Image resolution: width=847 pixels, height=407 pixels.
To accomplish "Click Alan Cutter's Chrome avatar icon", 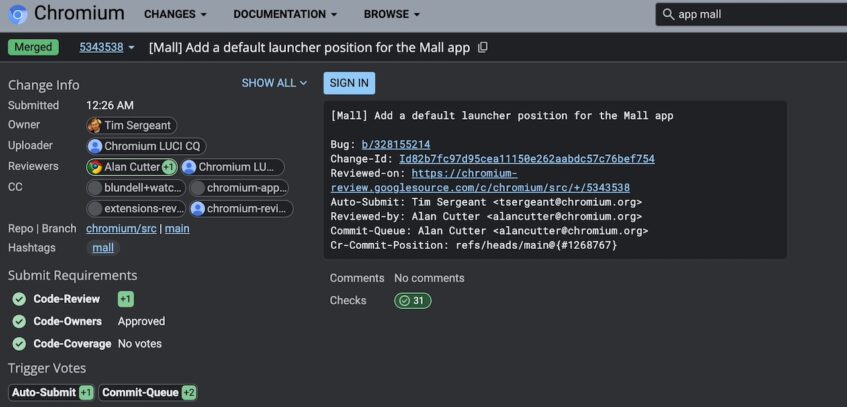I will 95,167.
